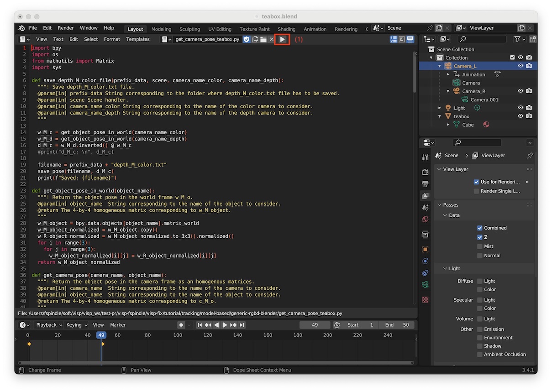This screenshot has width=552, height=392.
Task: Open the Templates menu
Action: click(138, 39)
